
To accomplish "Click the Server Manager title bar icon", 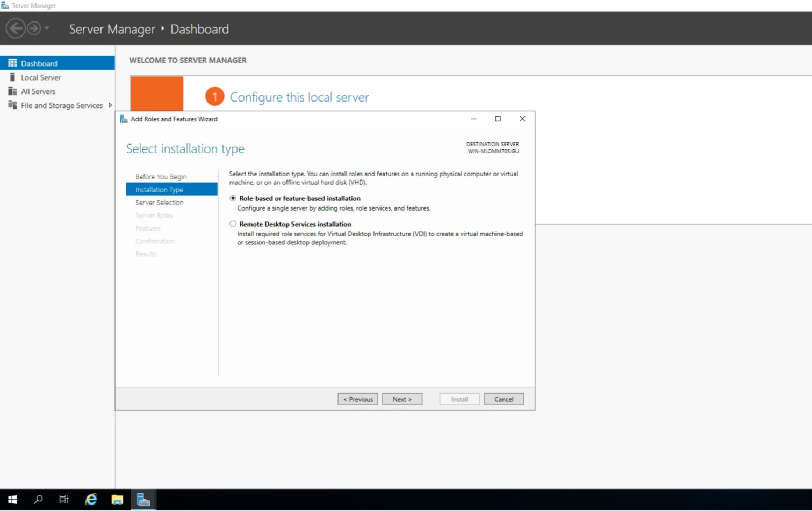I will (5, 5).
